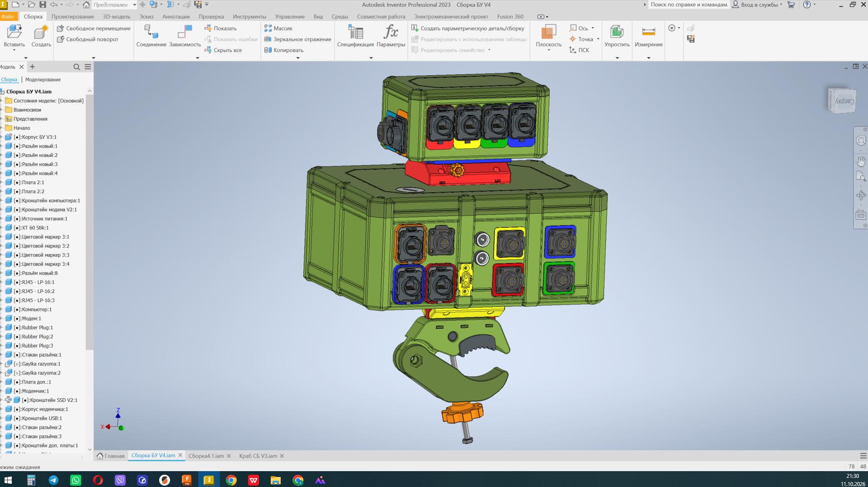Image resolution: width=868 pixels, height=487 pixels.
Task: Select the Pan hand navigation tool
Action: [861, 161]
